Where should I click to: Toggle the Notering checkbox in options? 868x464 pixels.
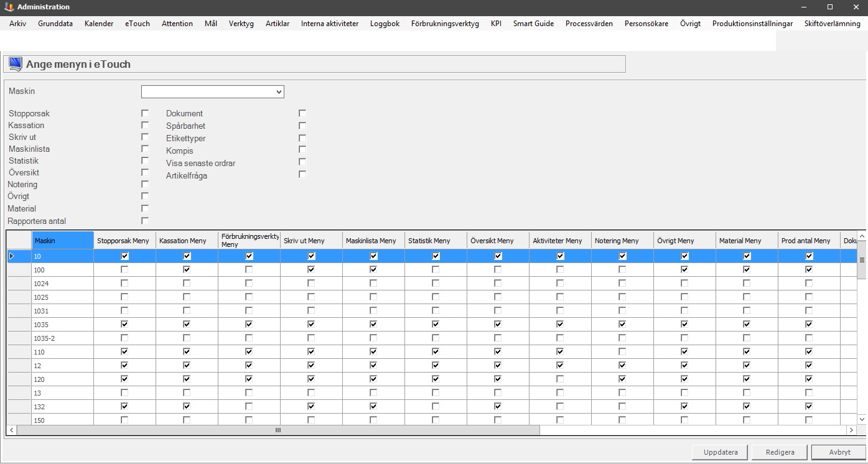[145, 184]
